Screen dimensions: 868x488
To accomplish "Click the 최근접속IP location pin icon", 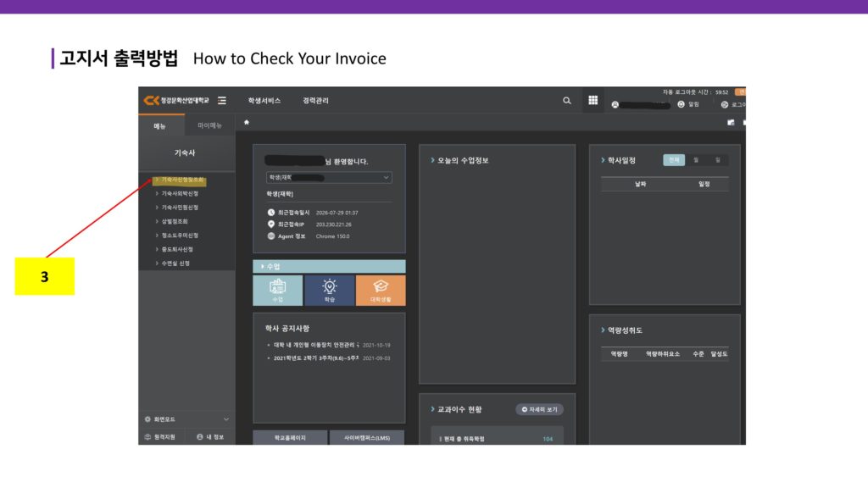I will [x=271, y=224].
